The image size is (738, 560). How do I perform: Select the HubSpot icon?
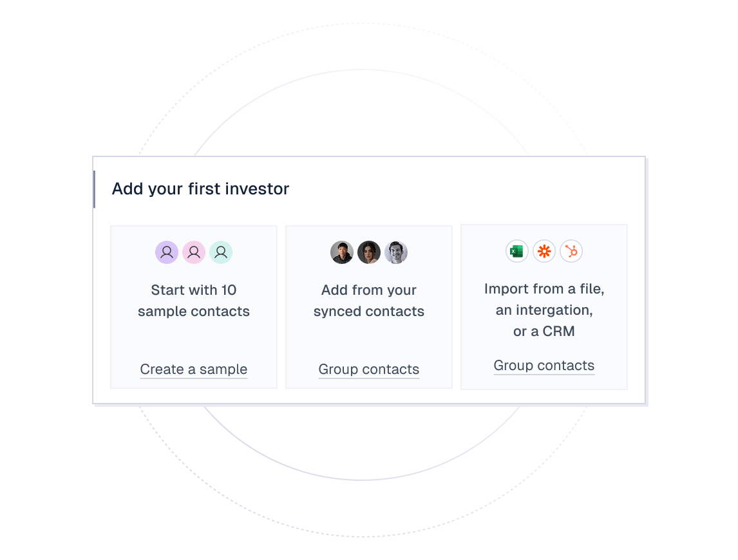(x=571, y=251)
